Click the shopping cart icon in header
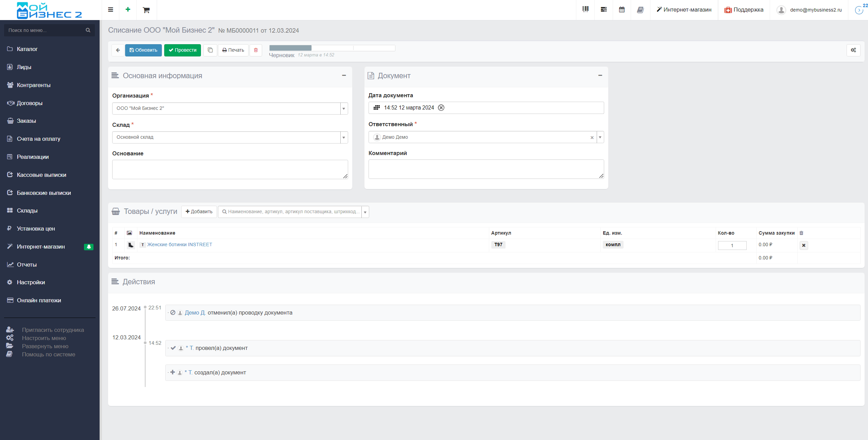 click(x=146, y=10)
